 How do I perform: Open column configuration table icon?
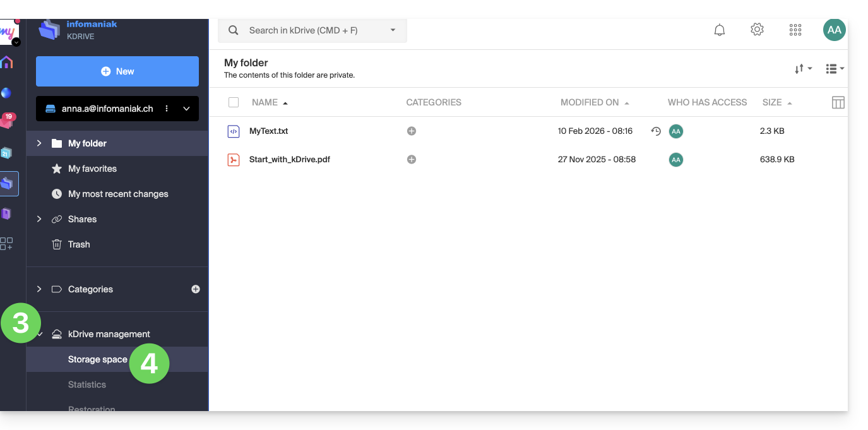tap(838, 102)
